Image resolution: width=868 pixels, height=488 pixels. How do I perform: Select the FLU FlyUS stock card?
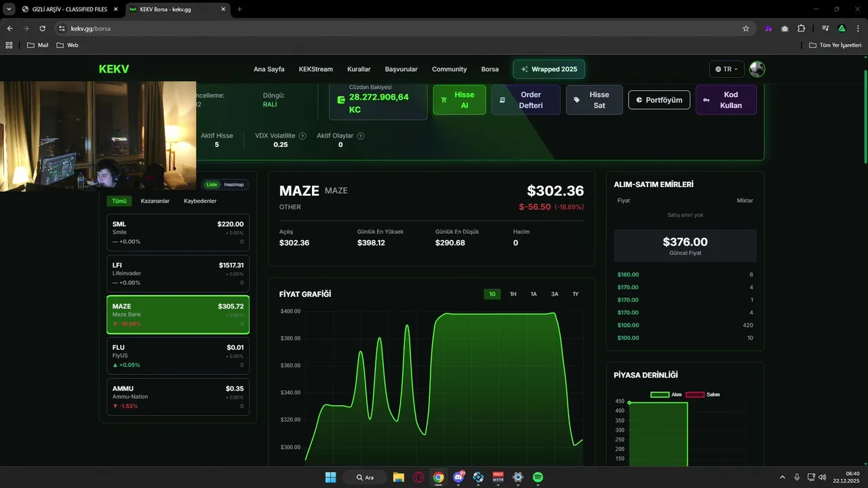[x=178, y=356]
